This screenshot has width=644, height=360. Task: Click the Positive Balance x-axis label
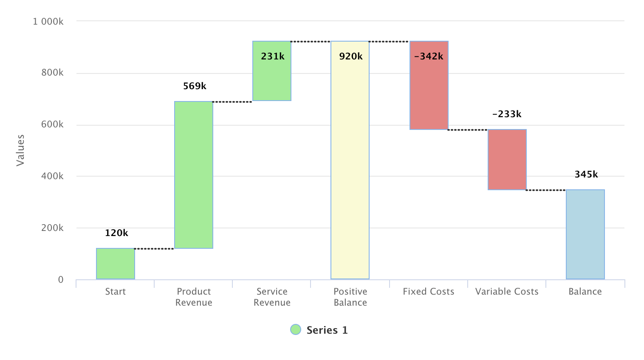[350, 297]
